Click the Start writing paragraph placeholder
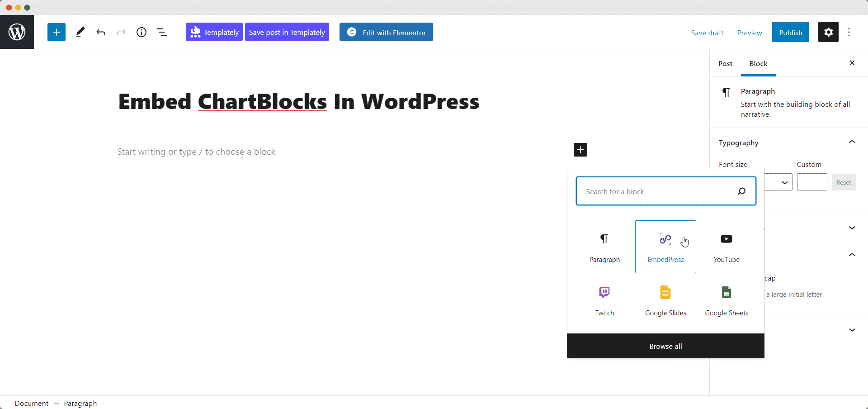Screen dimensions: 868x409 (x=196, y=152)
